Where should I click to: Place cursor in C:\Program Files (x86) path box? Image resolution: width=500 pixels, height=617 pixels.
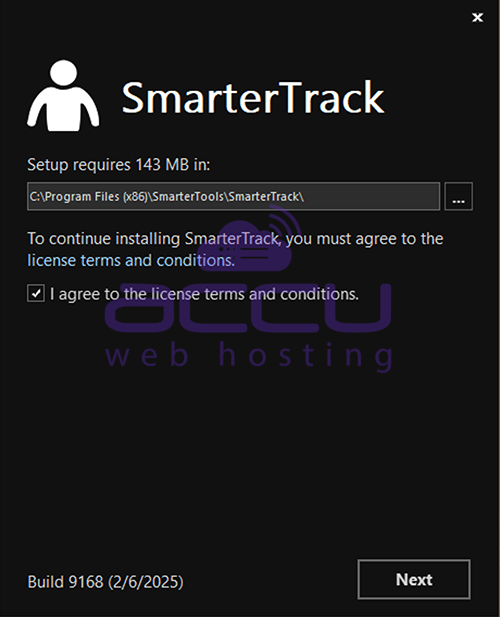pos(233,196)
